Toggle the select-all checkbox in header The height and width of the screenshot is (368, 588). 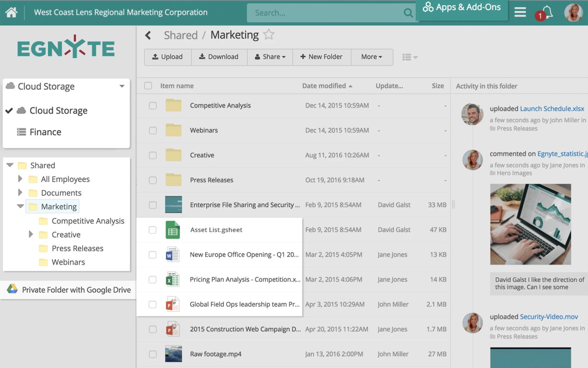(x=148, y=86)
